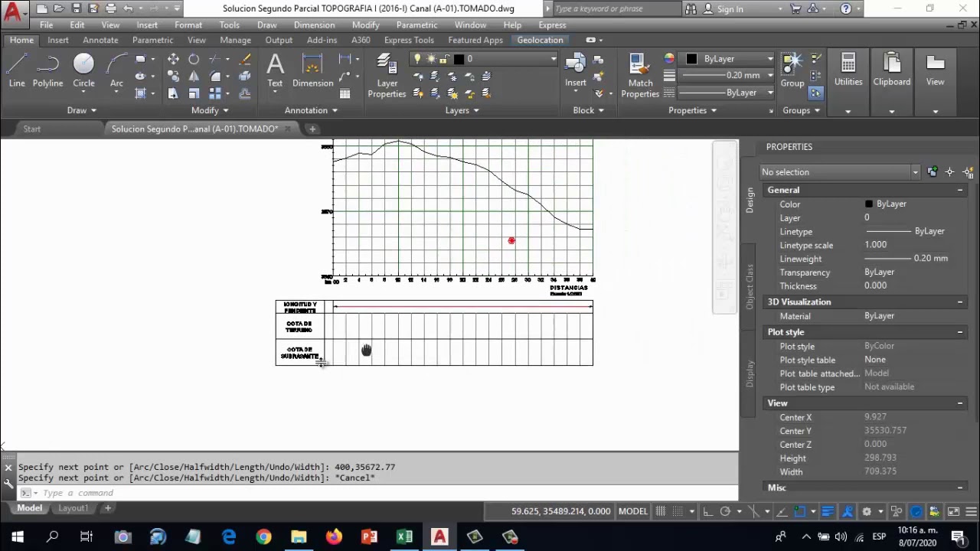The image size is (980, 551).
Task: Add a new drawing tab with plus
Action: coord(312,129)
